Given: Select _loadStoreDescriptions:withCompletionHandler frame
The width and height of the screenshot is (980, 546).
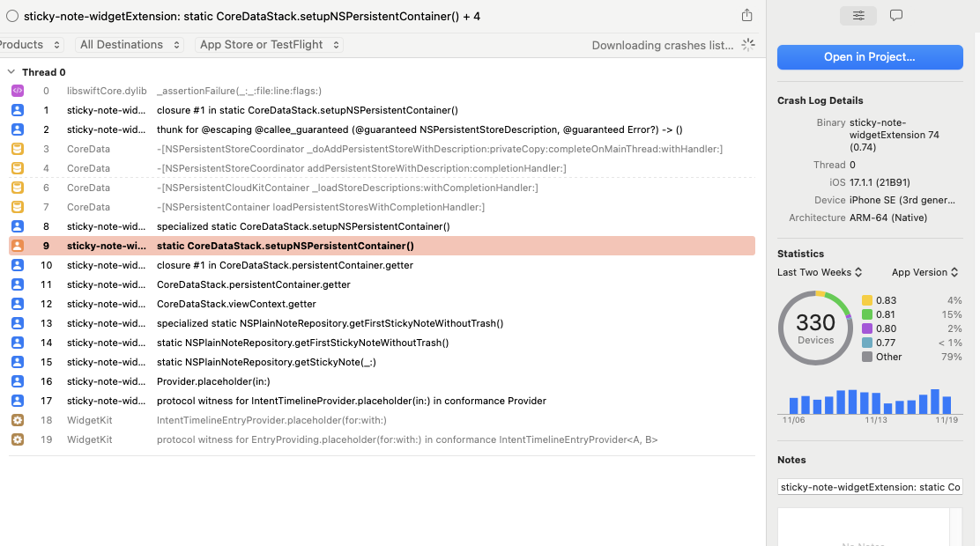Looking at the screenshot, I should pos(347,188).
